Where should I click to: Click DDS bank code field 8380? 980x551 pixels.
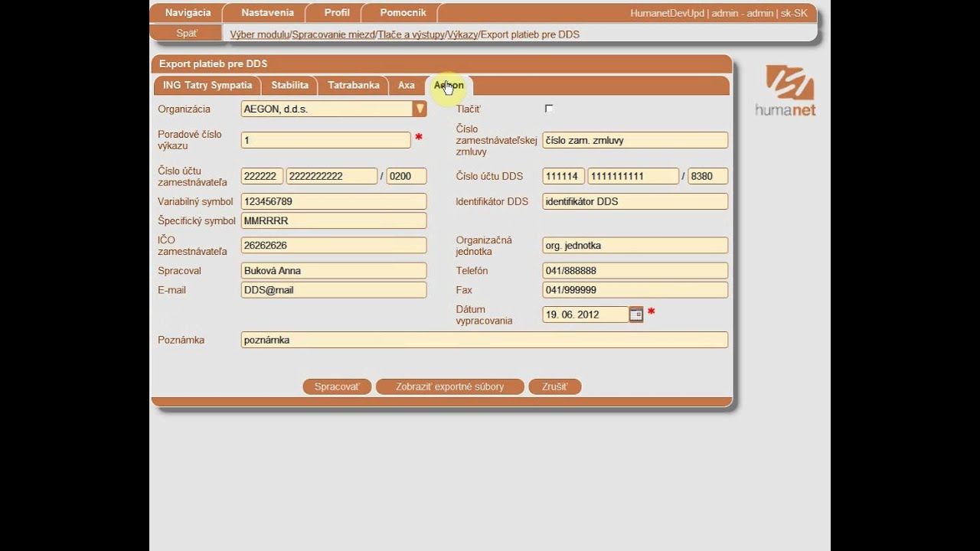pos(708,176)
